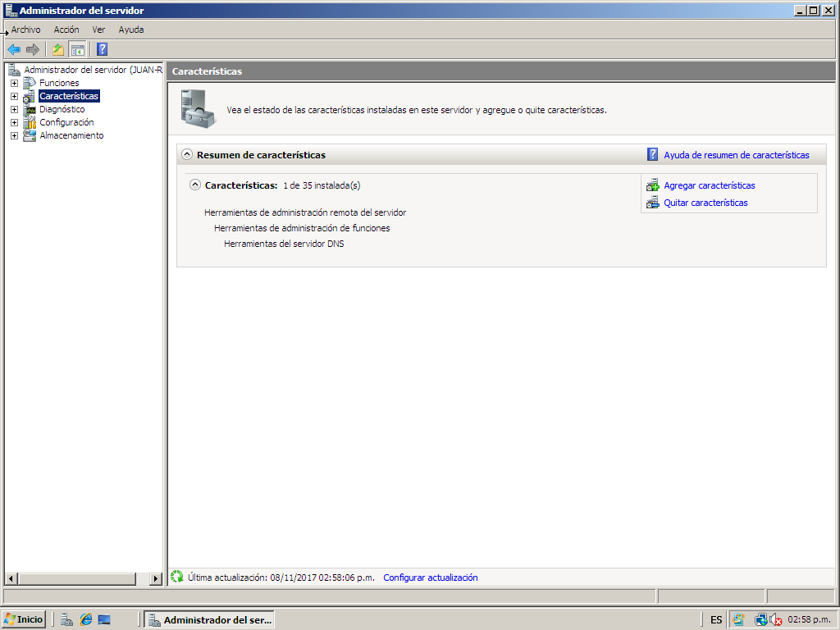
Task: Expand the Funciones tree node
Action: [14, 82]
